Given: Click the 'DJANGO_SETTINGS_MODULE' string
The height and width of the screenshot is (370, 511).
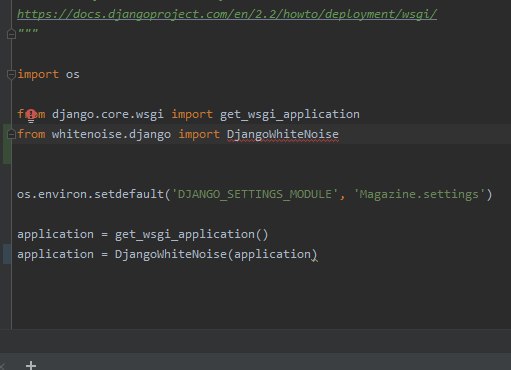Looking at the screenshot, I should (x=255, y=194).
